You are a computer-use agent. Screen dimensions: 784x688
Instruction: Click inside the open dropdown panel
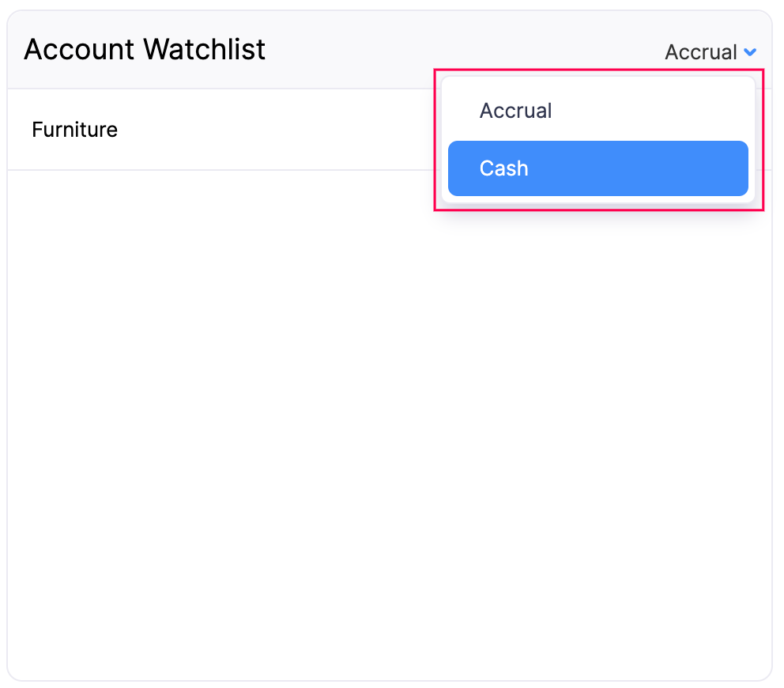coord(597,139)
